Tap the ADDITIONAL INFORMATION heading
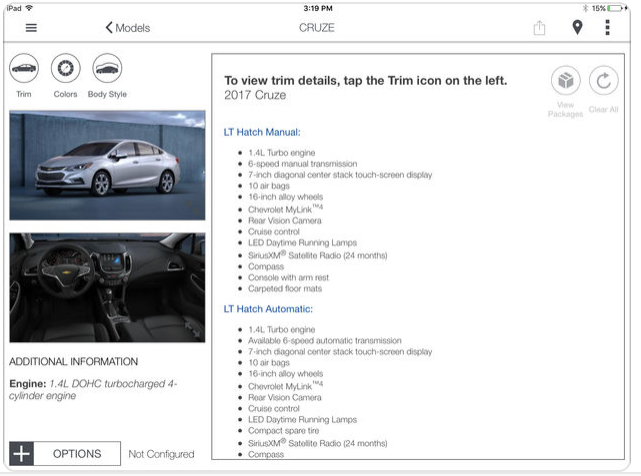This screenshot has height=476, width=641. tap(74, 361)
